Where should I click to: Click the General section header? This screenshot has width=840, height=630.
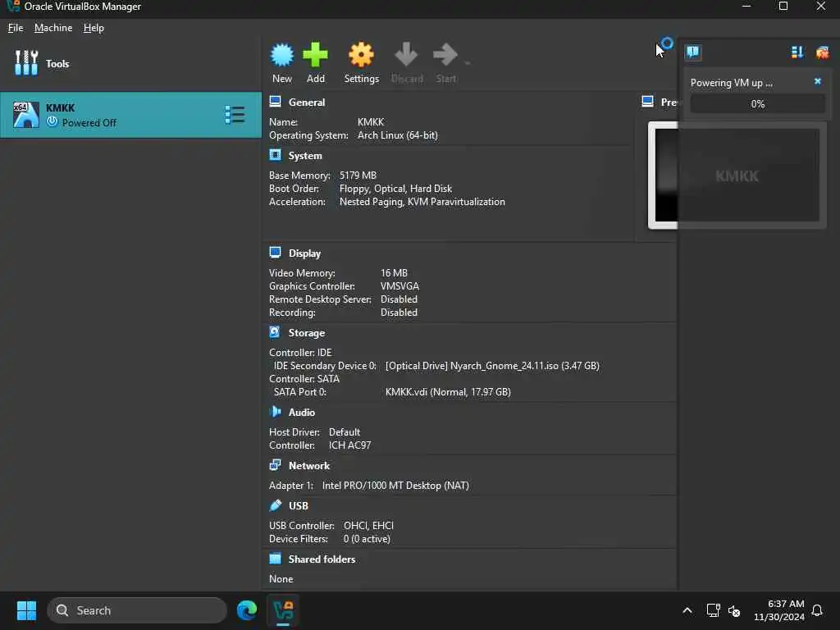pos(307,103)
